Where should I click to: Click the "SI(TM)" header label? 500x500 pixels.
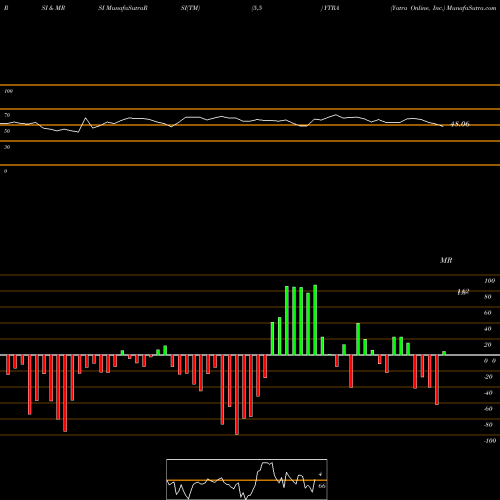(190, 8)
